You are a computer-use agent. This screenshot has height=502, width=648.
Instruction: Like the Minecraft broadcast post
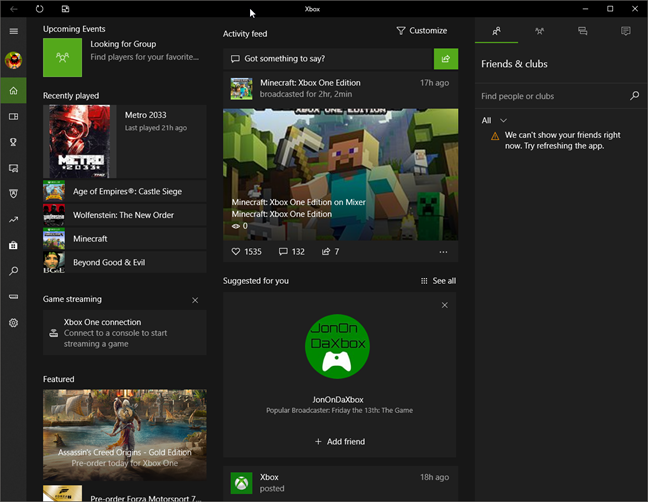click(246, 252)
